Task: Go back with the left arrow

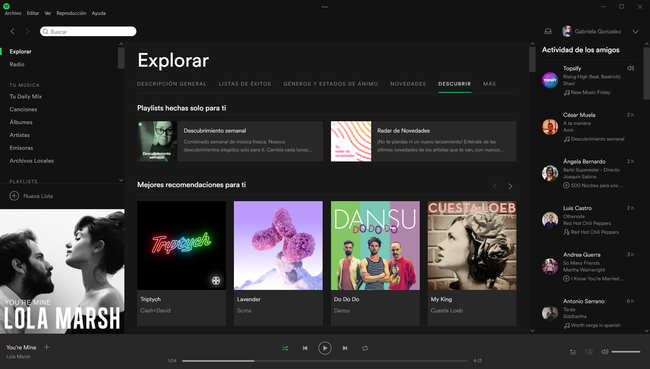Action: 13,32
